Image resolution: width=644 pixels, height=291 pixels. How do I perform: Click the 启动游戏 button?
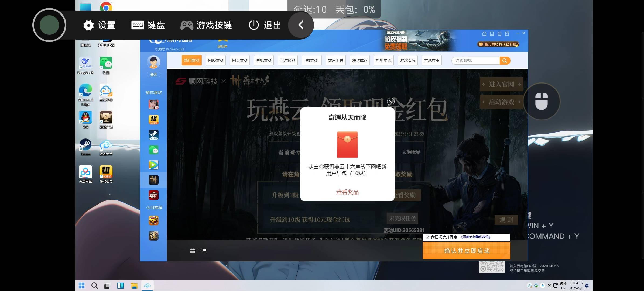point(501,102)
